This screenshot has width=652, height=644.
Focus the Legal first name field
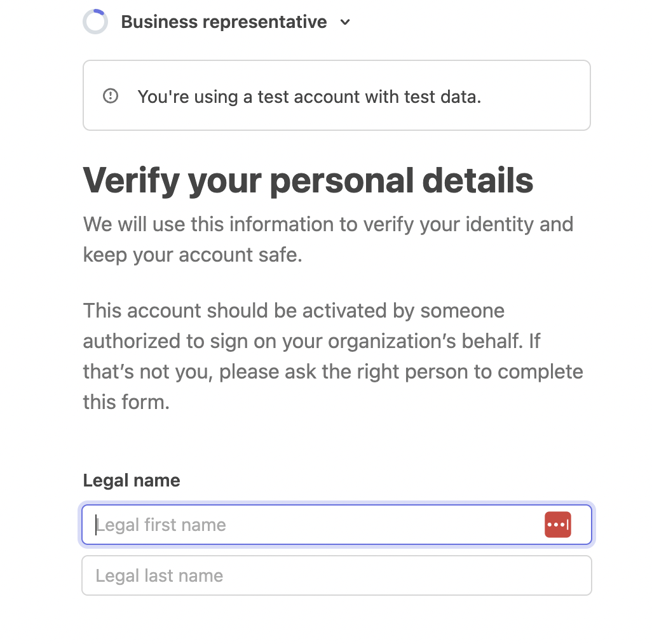[x=337, y=525]
